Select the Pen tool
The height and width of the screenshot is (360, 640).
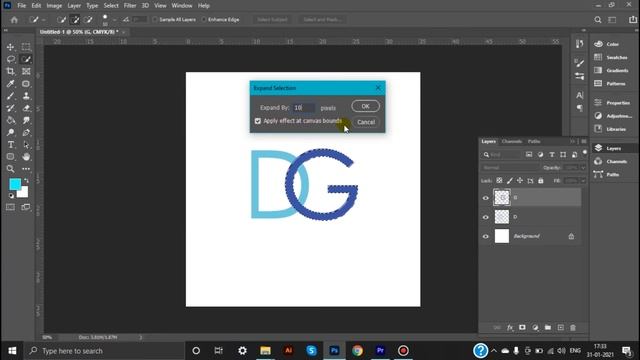(x=26, y=132)
